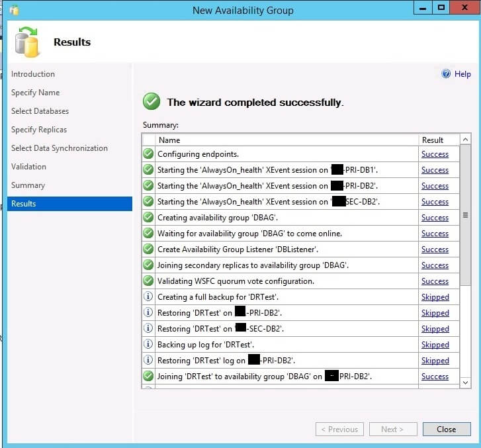The width and height of the screenshot is (481, 448).
Task: Click the summary list scroll up arrow
Action: click(x=465, y=140)
